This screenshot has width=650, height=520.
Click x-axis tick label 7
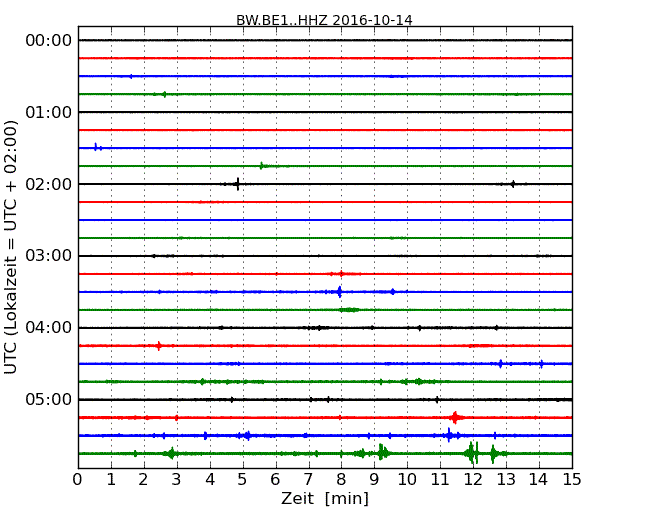tap(308, 479)
